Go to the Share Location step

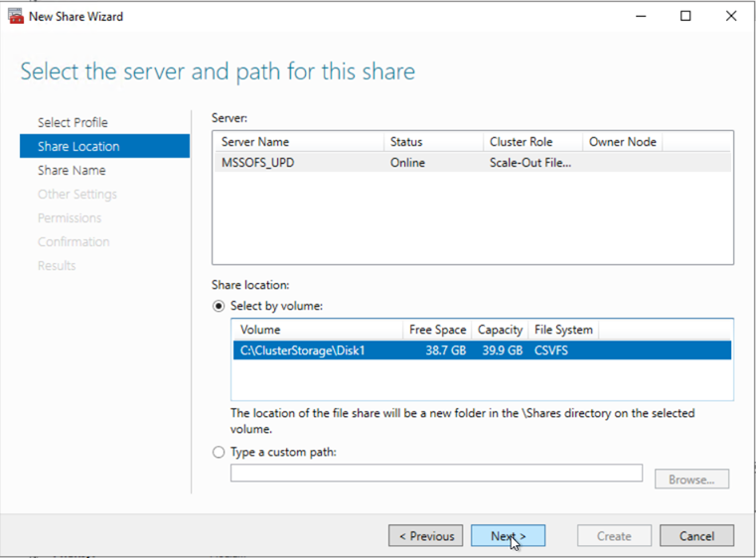(78, 146)
